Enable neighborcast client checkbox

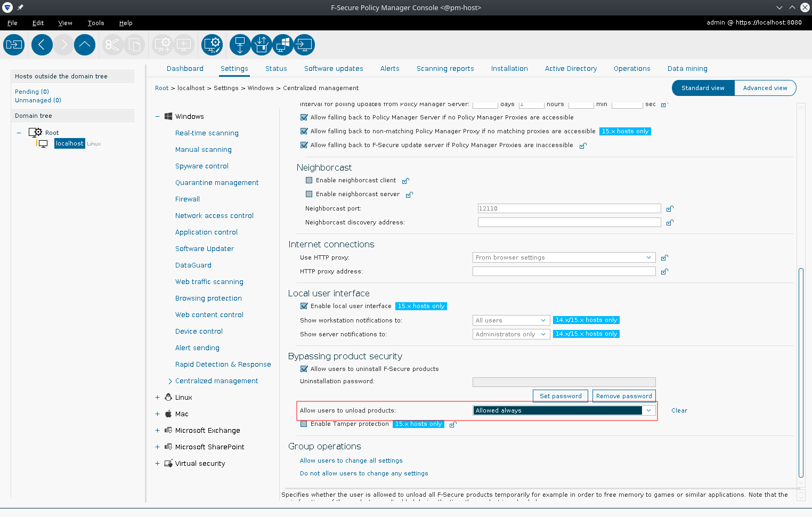click(x=309, y=180)
